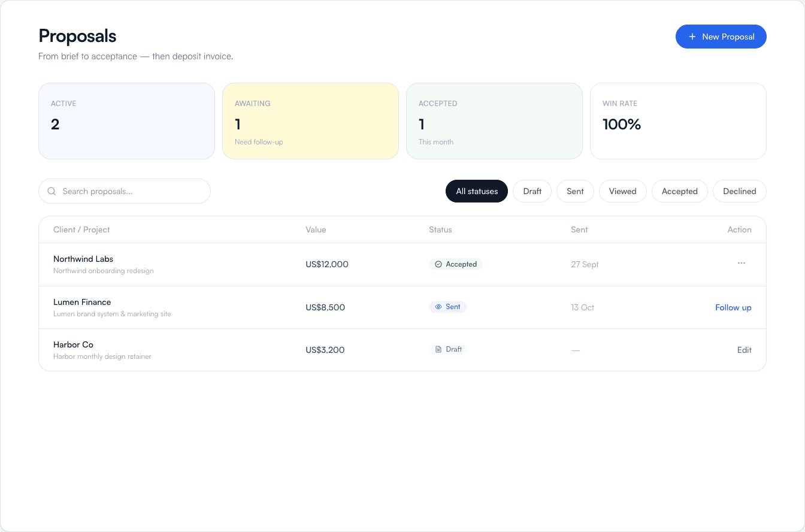The image size is (805, 532).
Task: Filter proposals by Sent status
Action: pyautogui.click(x=575, y=191)
